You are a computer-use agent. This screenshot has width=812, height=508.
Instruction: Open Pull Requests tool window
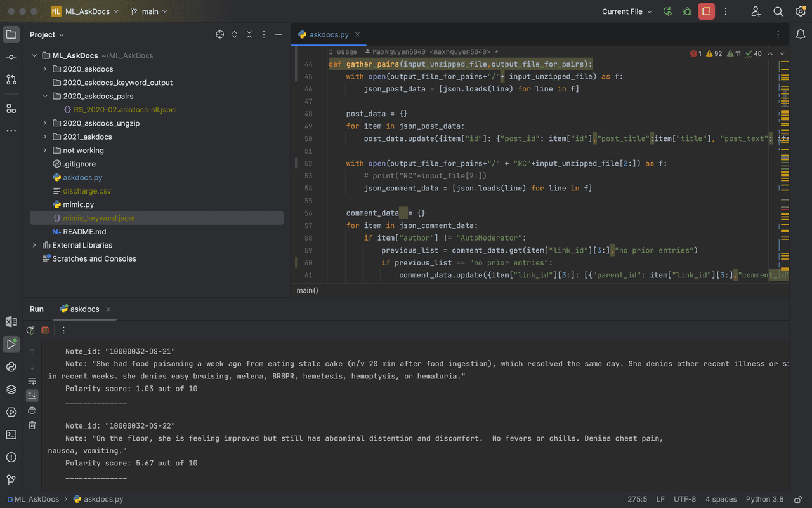(11, 80)
